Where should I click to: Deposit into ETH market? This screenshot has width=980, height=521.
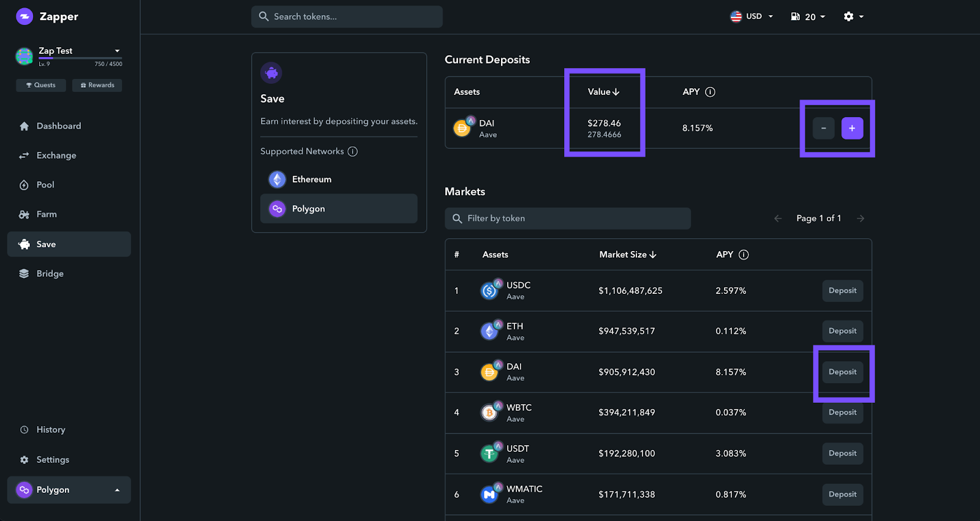[x=843, y=331]
